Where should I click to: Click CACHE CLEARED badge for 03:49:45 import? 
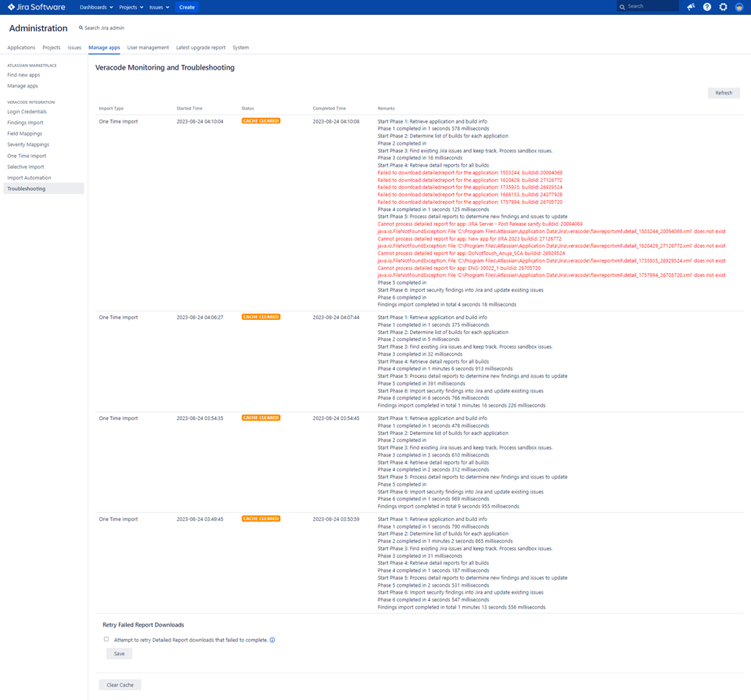[x=261, y=519]
